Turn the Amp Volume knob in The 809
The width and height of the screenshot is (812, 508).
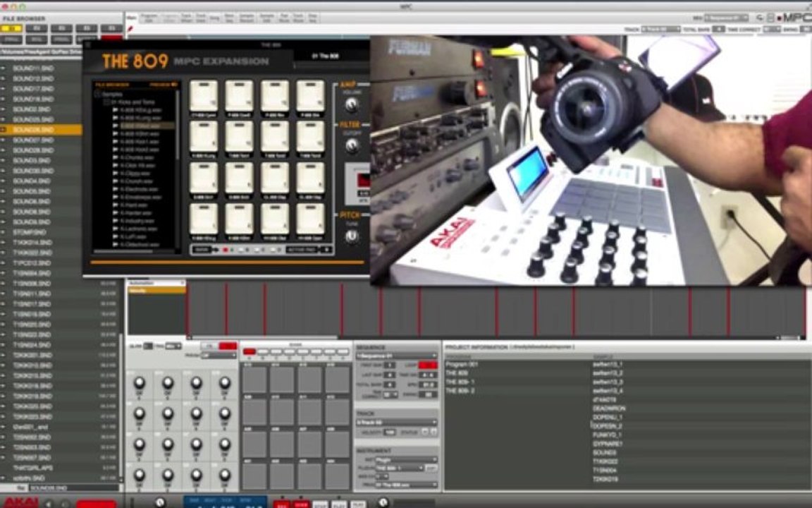[x=352, y=105]
